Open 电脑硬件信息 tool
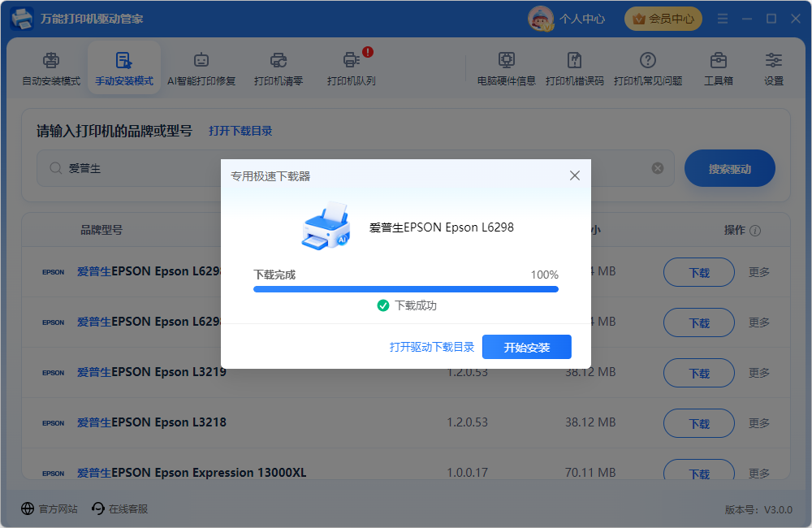The height and width of the screenshot is (528, 812). tap(506, 68)
